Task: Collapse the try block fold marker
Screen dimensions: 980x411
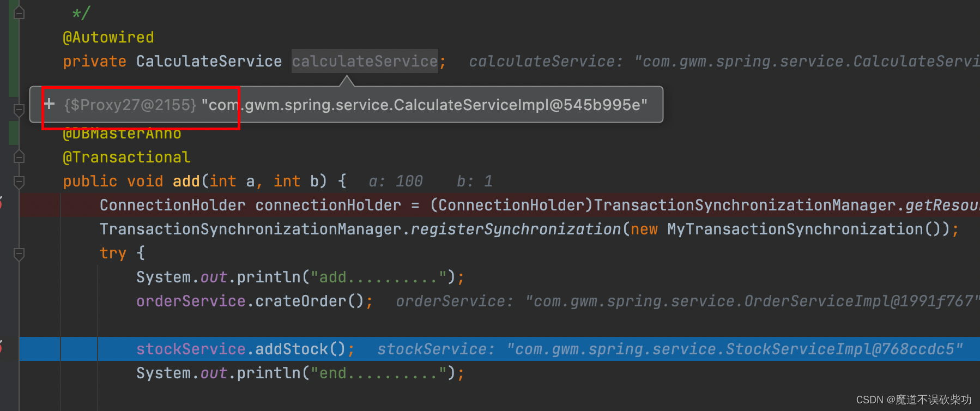Action: pyautogui.click(x=19, y=253)
